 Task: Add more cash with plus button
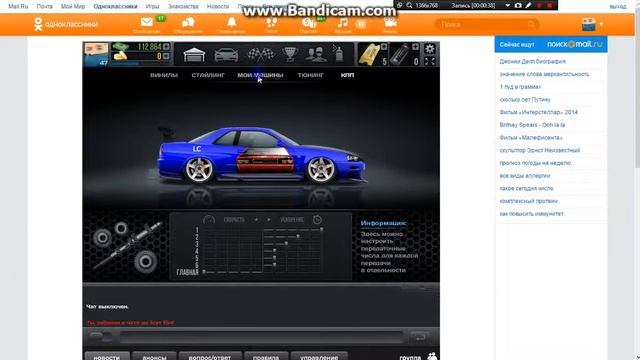[x=166, y=47]
